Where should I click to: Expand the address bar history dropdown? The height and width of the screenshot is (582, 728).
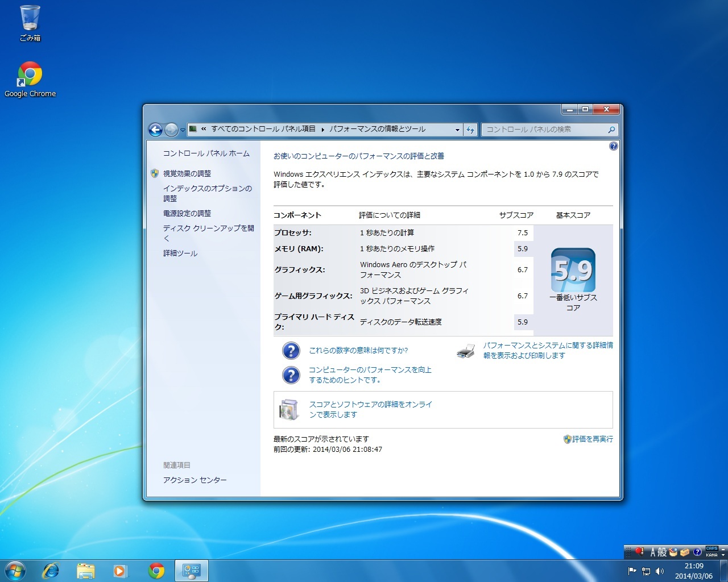click(457, 130)
